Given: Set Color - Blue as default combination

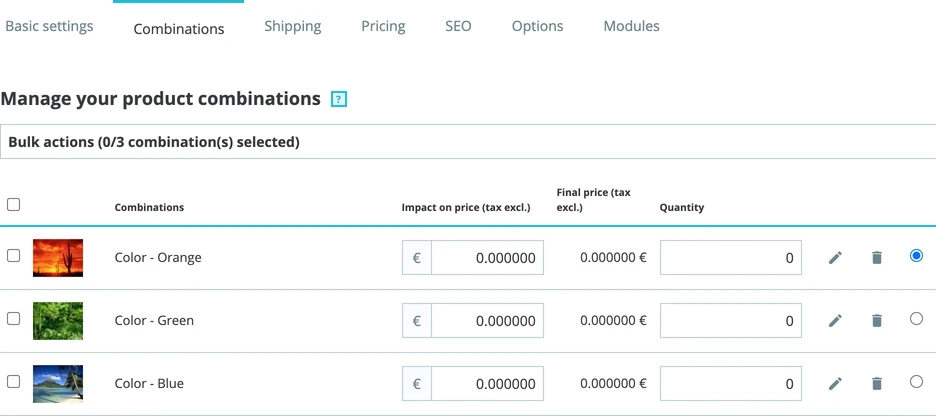Looking at the screenshot, I should click(x=916, y=381).
